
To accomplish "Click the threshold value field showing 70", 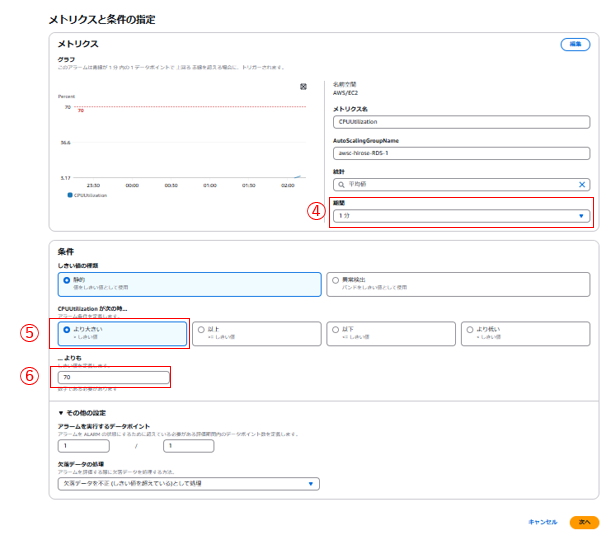I will [x=113, y=377].
